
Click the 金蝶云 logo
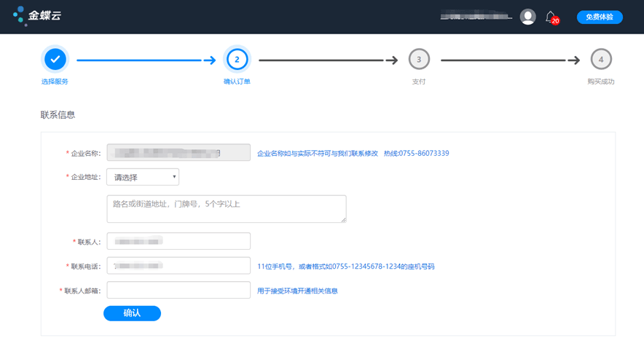click(x=37, y=16)
